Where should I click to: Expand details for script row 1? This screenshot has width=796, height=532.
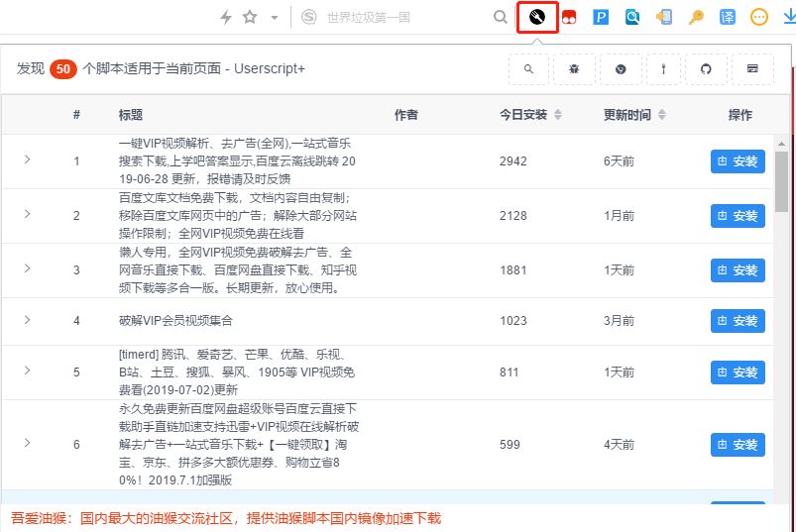[28, 160]
